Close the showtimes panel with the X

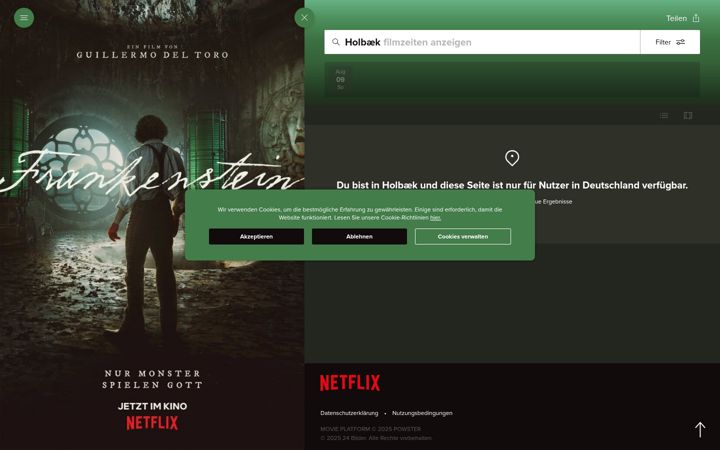point(304,18)
